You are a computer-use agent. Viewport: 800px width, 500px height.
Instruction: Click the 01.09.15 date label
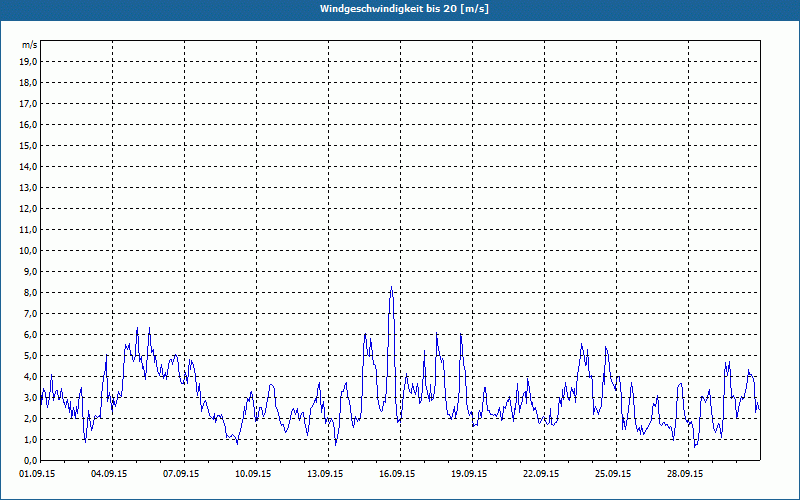click(x=37, y=474)
